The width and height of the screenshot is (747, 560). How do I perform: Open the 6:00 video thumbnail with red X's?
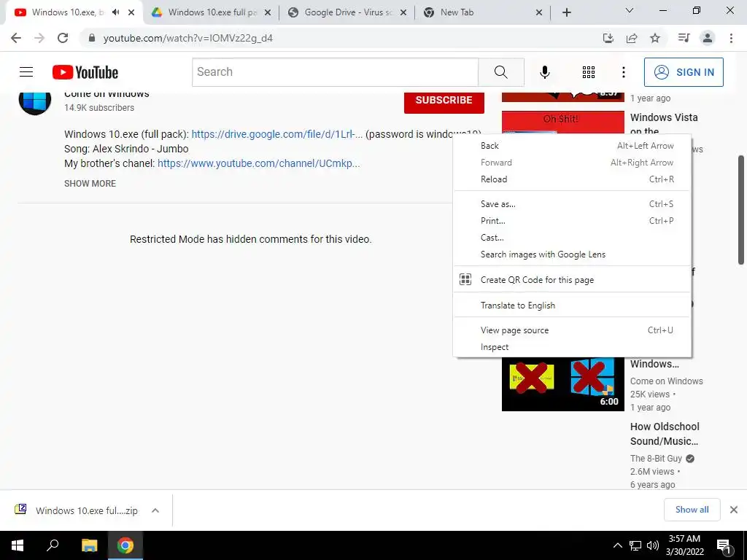562,384
